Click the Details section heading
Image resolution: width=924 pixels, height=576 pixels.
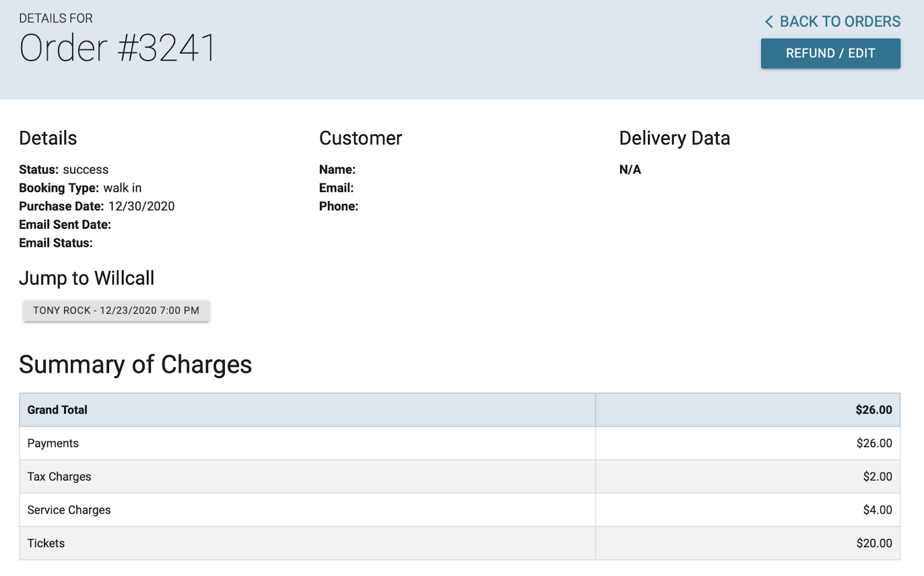point(48,138)
